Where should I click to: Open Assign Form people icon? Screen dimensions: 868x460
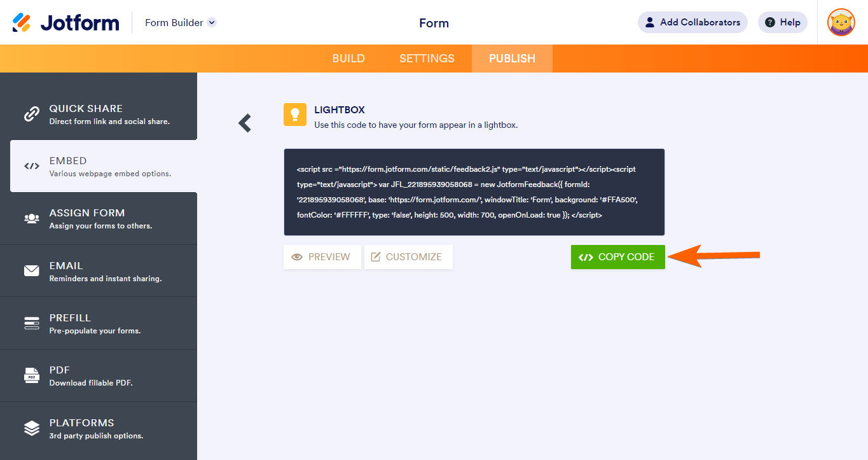(32, 218)
